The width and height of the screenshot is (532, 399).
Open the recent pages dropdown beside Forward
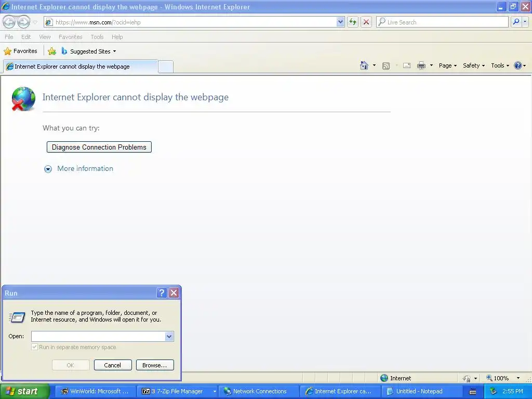click(35, 22)
